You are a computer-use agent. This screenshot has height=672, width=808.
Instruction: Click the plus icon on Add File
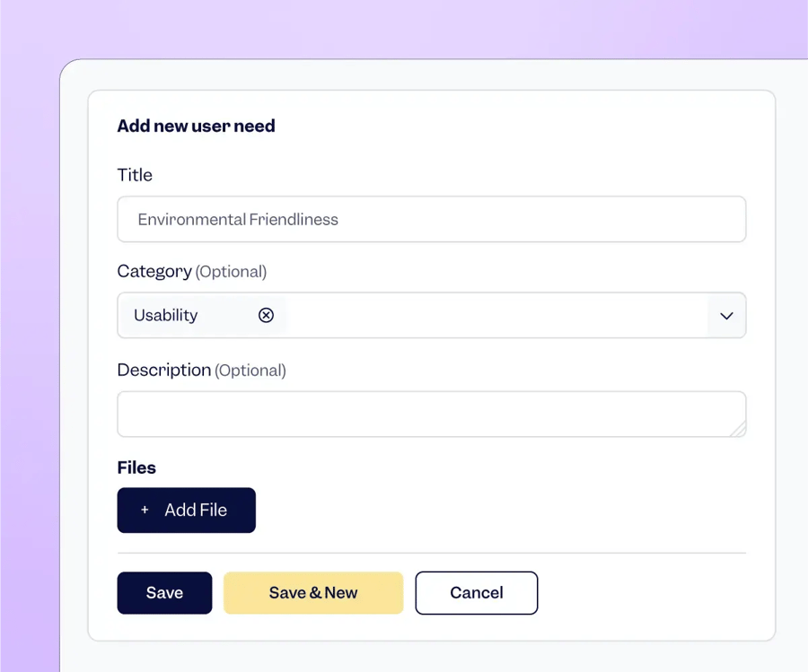pyautogui.click(x=145, y=510)
